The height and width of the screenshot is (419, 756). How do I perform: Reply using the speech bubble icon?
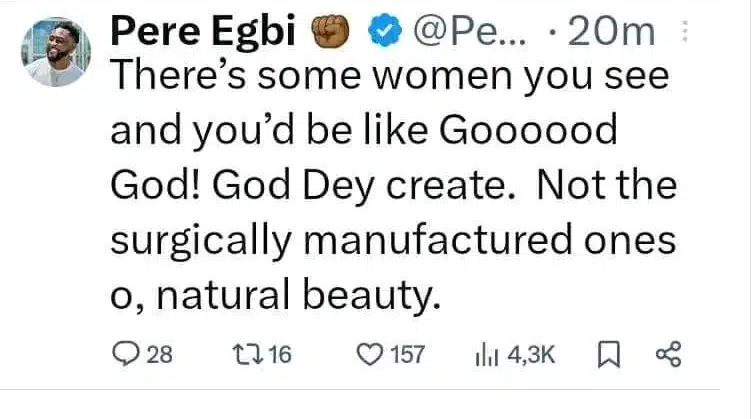point(129,353)
